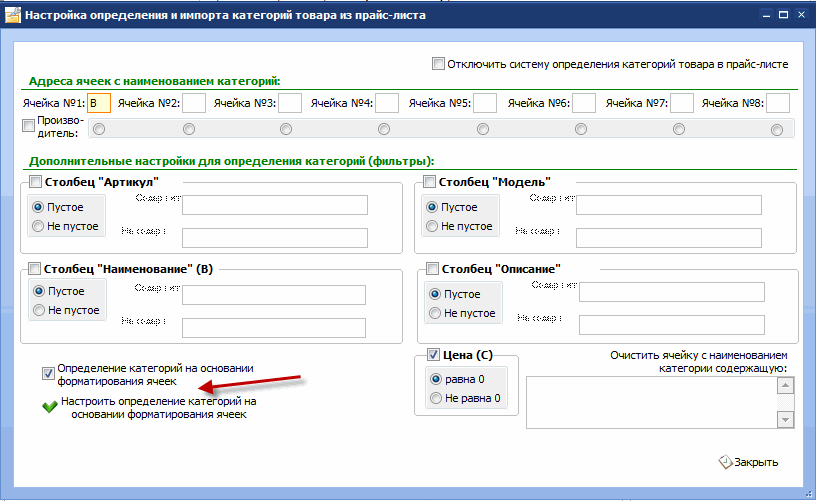Select manufacturer radio under Ячейка №2

point(189,129)
